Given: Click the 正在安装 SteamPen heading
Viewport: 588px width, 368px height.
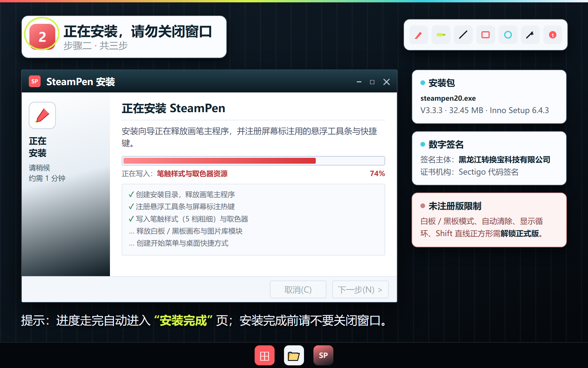Looking at the screenshot, I should (173, 108).
